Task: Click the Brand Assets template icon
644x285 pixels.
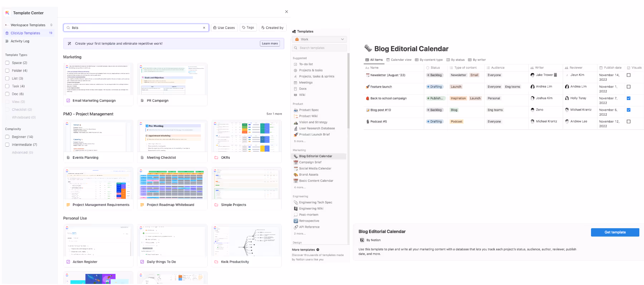Action: pos(296,175)
